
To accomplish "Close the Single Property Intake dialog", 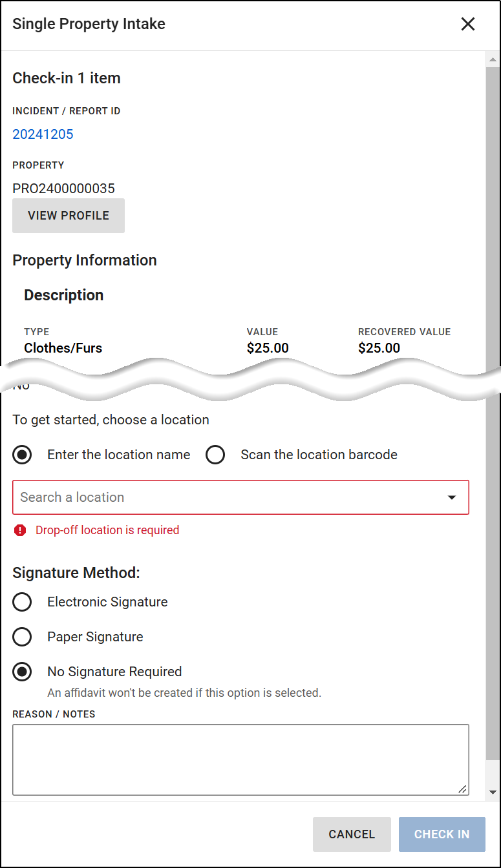I will [468, 24].
